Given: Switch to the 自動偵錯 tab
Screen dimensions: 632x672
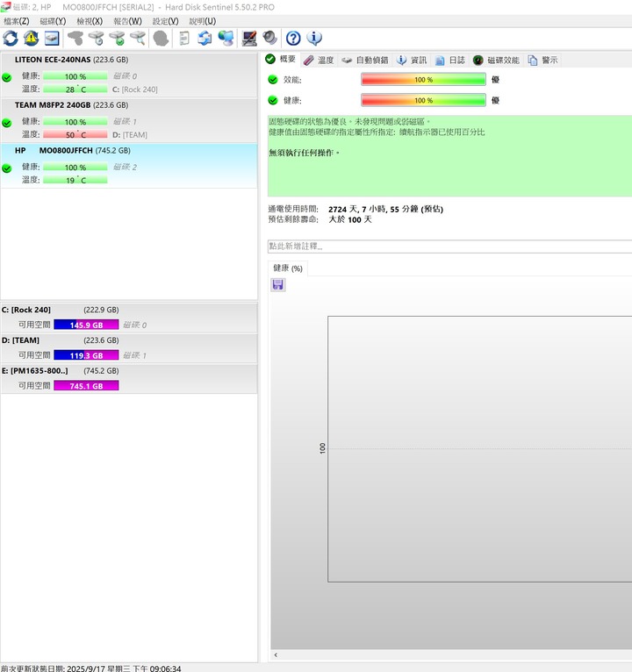Looking at the screenshot, I should pyautogui.click(x=364, y=60).
